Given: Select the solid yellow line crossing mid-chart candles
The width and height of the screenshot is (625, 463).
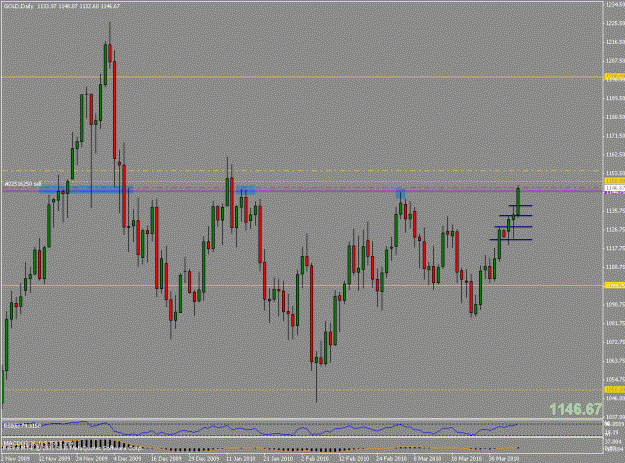Looking at the screenshot, I should pos(301,286).
